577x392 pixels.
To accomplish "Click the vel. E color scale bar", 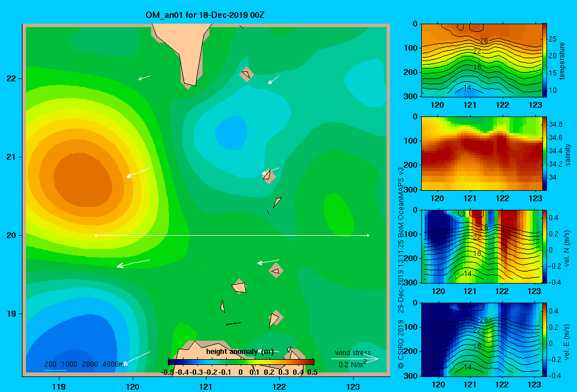I will (x=545, y=340).
